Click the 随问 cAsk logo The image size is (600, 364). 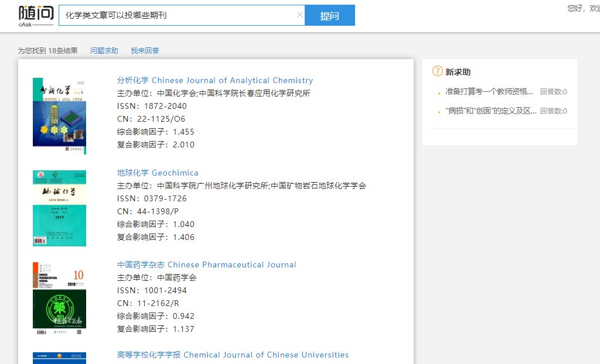pyautogui.click(x=36, y=16)
